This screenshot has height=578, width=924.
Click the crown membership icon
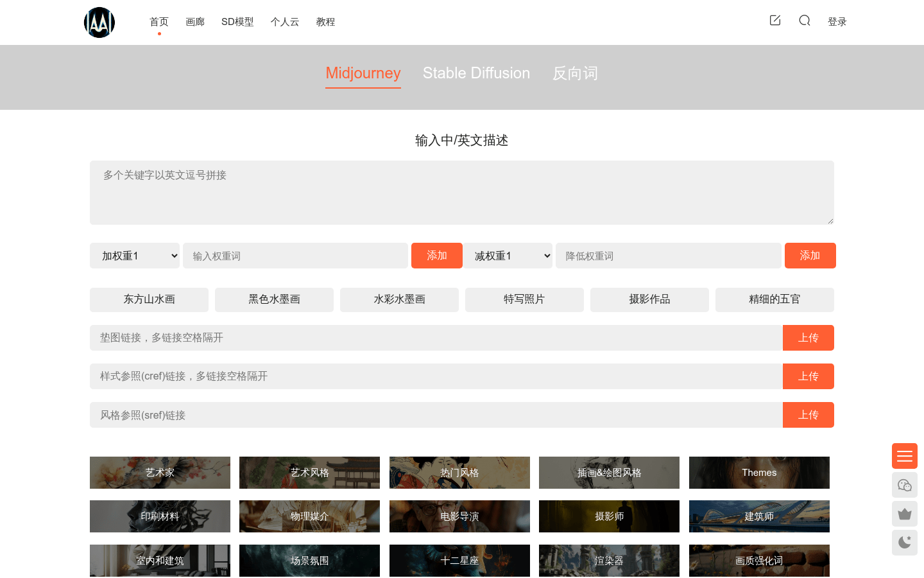[905, 514]
